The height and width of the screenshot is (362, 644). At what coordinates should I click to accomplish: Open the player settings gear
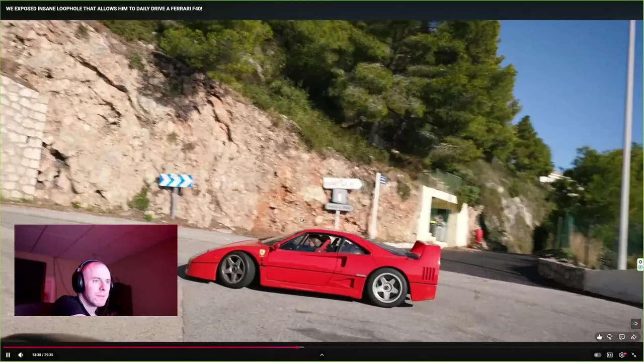622,355
